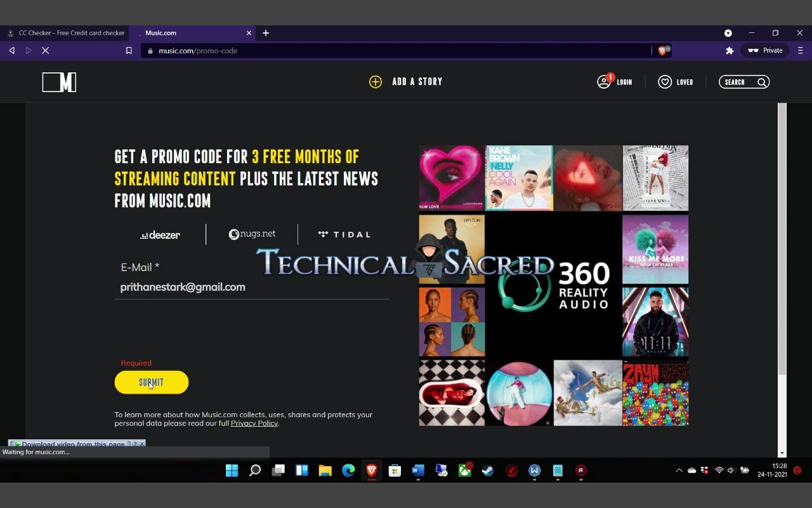Click the nugs.net logo
Image resolution: width=812 pixels, height=508 pixels.
coord(252,234)
